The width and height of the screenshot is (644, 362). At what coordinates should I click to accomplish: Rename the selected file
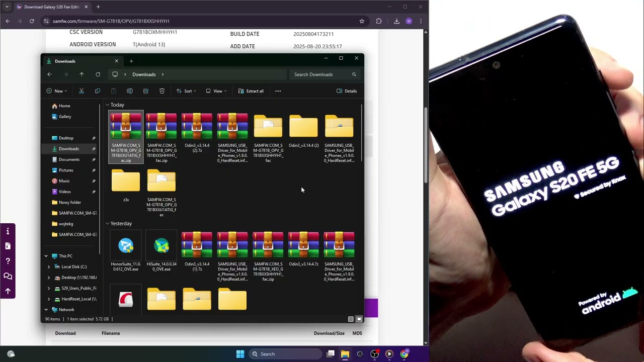tap(130, 91)
